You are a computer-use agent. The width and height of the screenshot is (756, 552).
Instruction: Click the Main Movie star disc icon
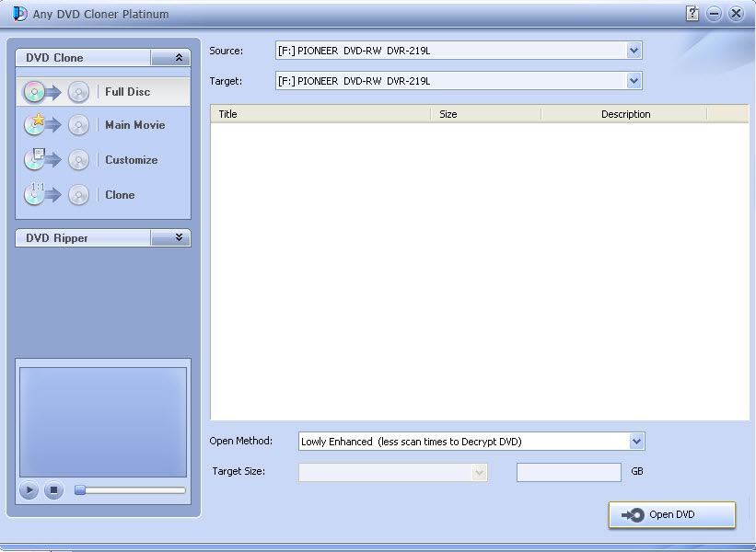tap(35, 124)
